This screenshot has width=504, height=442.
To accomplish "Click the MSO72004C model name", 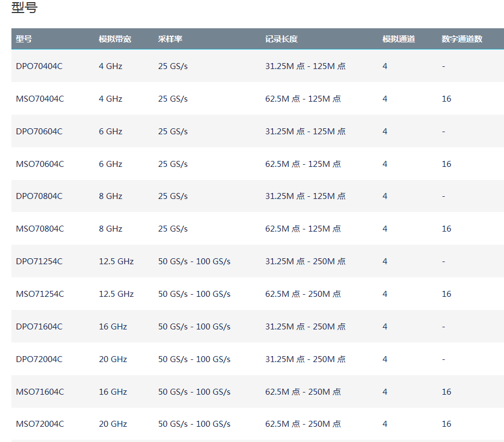I will pyautogui.click(x=40, y=424).
